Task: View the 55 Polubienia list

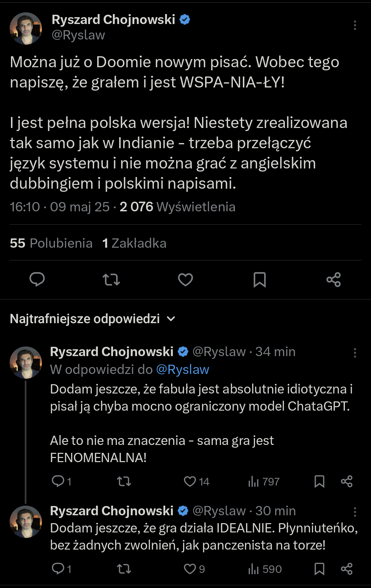Action: (x=51, y=243)
